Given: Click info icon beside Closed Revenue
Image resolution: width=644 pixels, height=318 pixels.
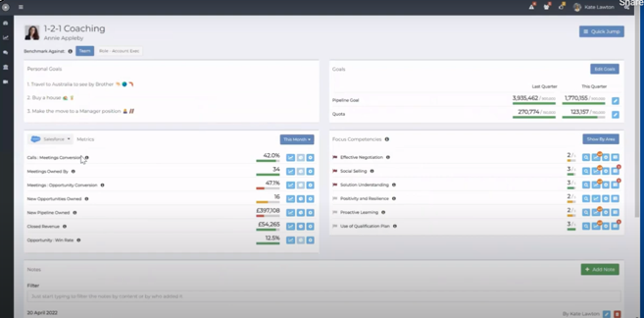Looking at the screenshot, I should pyautogui.click(x=65, y=226).
